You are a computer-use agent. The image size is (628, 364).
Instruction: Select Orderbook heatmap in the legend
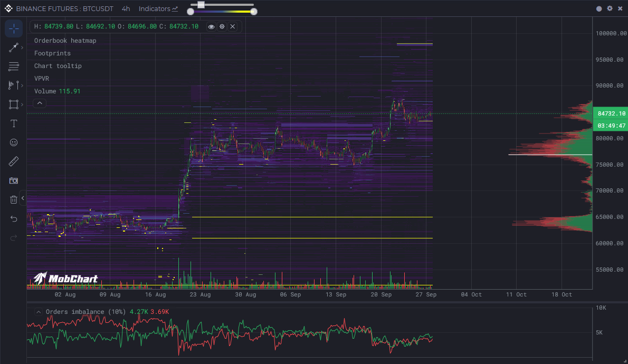65,41
